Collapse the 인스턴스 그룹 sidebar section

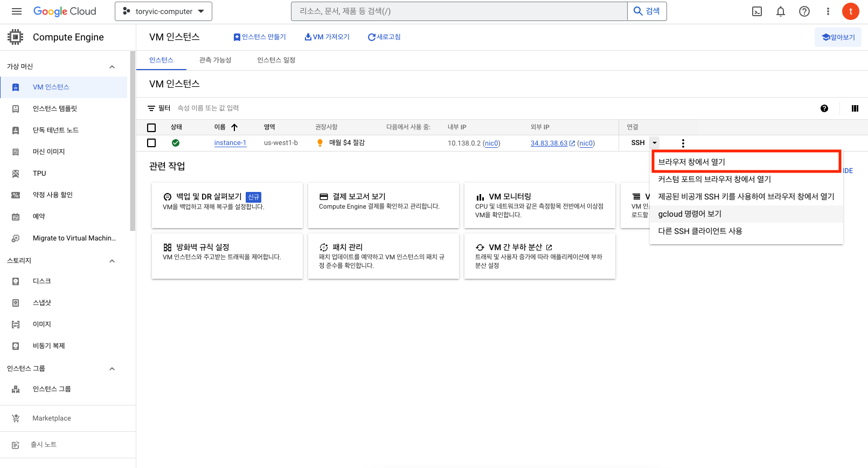click(112, 369)
